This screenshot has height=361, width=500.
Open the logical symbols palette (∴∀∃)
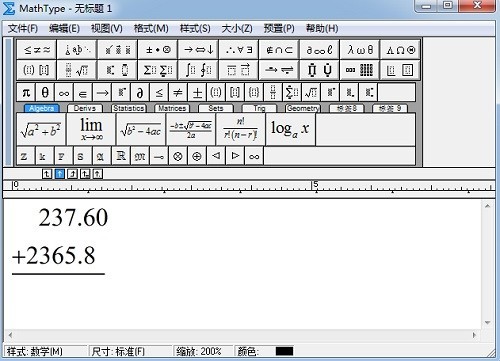(x=239, y=50)
